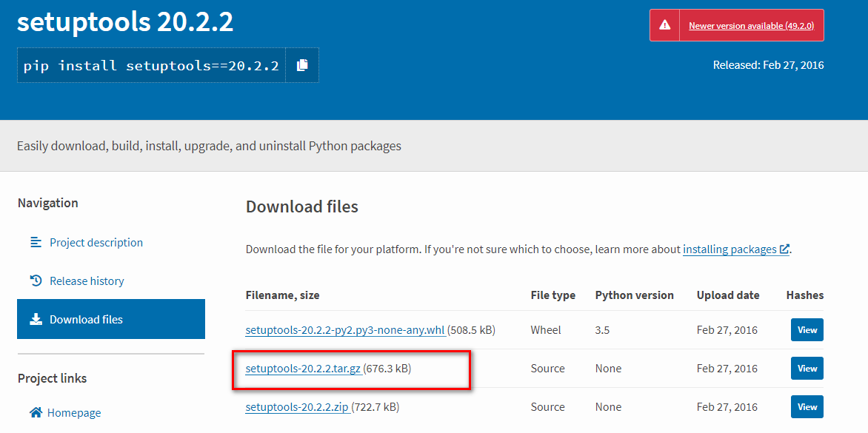Select the pip install setuptools==20.2.2 command text
Screen dimensions: 868x433
[x=151, y=66]
